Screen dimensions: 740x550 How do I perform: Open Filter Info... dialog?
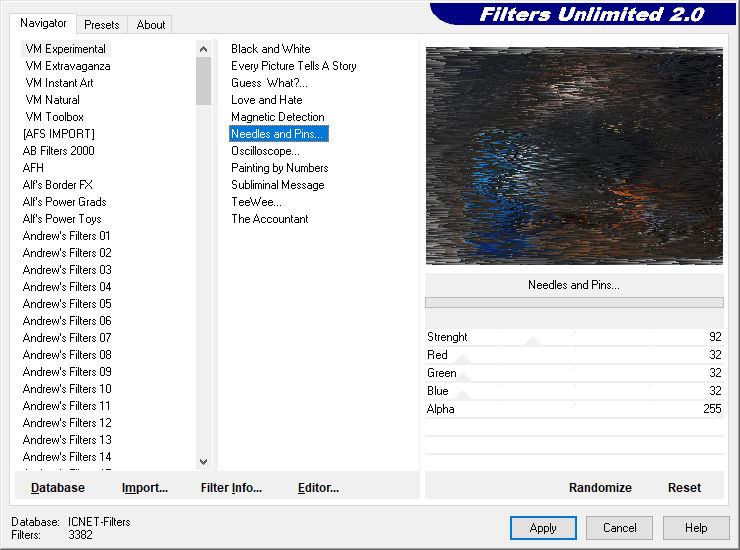[x=231, y=487]
